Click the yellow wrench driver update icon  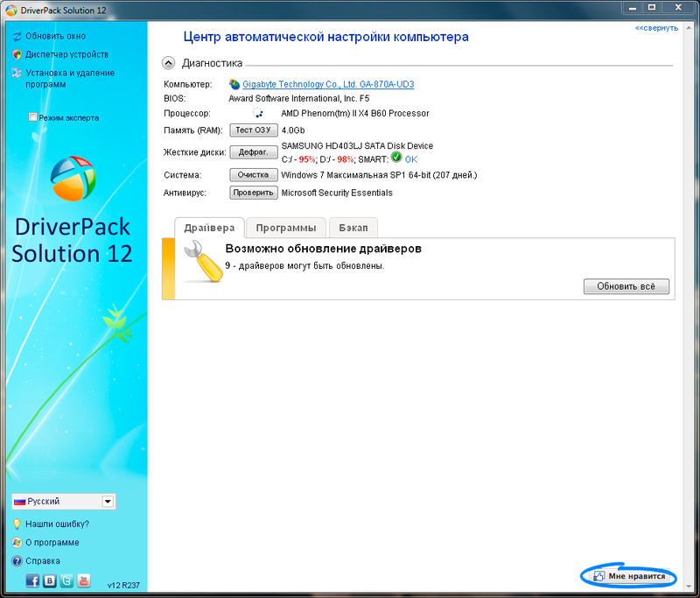203,261
